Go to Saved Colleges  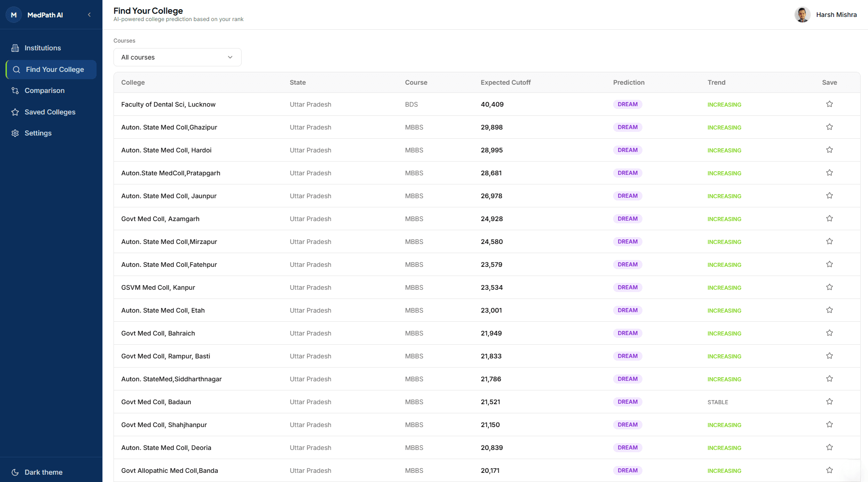(x=50, y=112)
